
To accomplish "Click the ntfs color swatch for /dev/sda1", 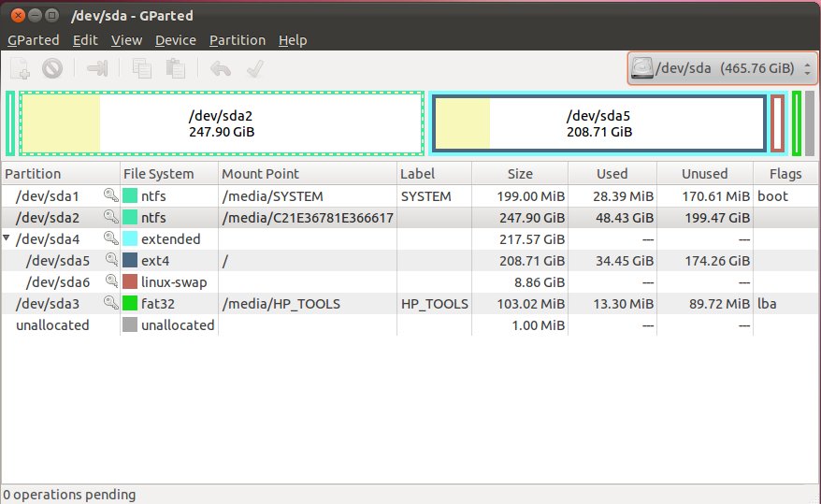I will point(130,195).
